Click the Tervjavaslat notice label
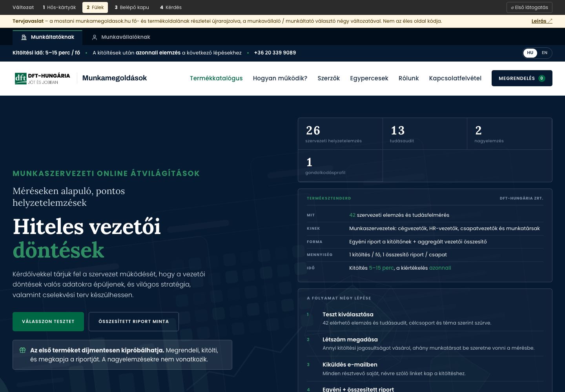This screenshot has width=565, height=392. tap(28, 21)
